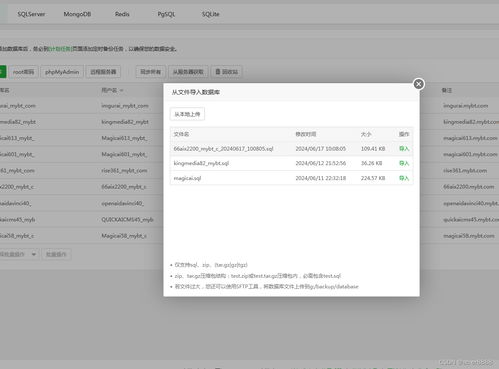Click remark magicai601.mybt.com
The height and width of the screenshot is (369, 499).
pyautogui.click(x=470, y=154)
